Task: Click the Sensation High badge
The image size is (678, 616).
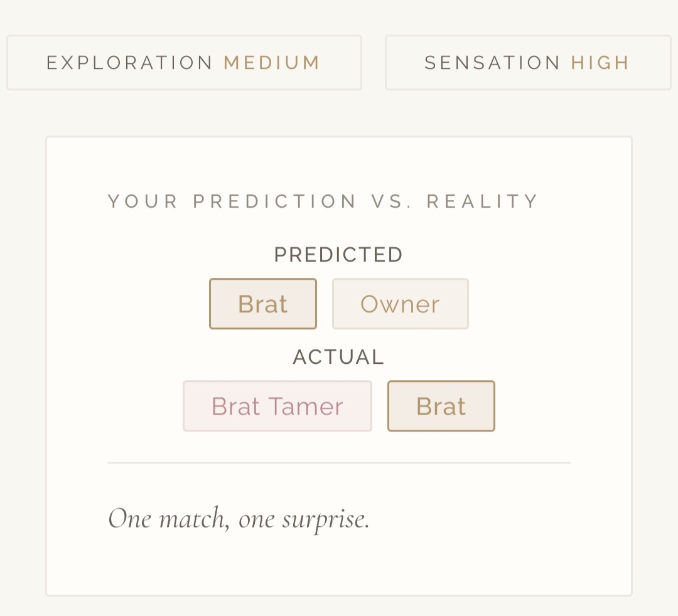Action: click(527, 63)
